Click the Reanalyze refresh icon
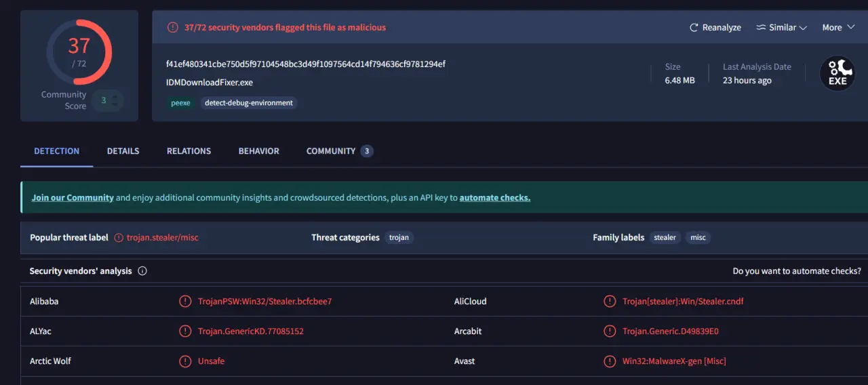This screenshot has height=385, width=868. 694,28
